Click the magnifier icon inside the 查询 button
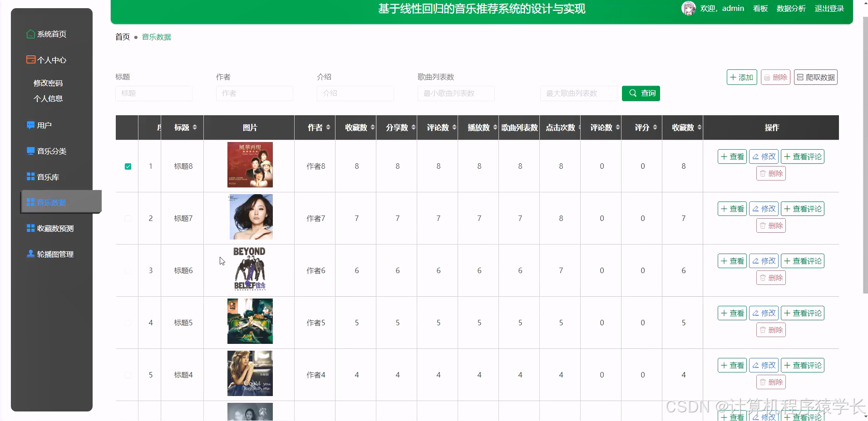 (634, 93)
